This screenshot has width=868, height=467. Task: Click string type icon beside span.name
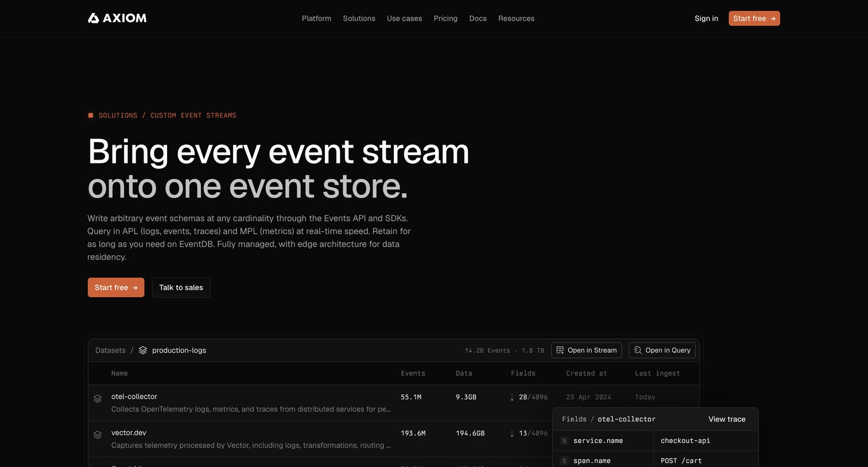pyautogui.click(x=564, y=461)
